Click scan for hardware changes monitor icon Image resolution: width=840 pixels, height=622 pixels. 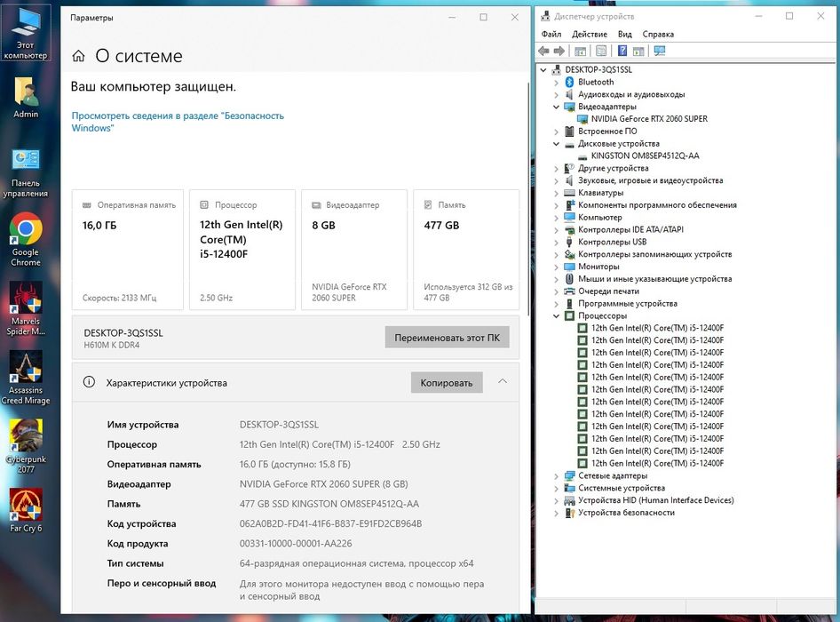tap(660, 51)
